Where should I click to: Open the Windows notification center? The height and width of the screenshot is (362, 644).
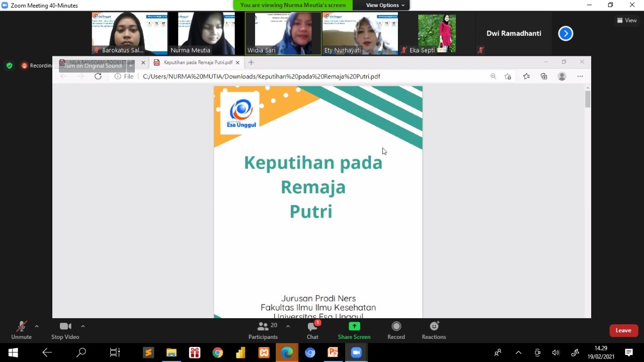pos(629,352)
